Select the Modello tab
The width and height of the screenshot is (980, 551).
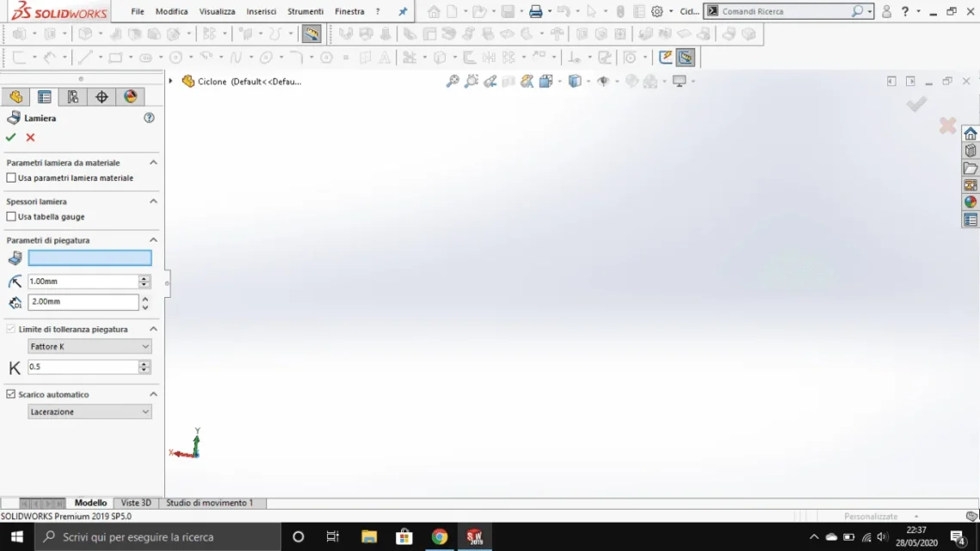[x=90, y=503]
